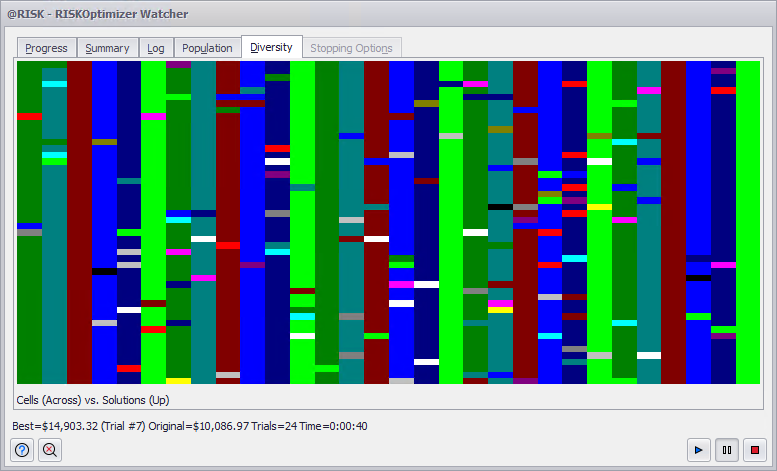
Task: Click the rightmost bright green chart column
Action: pyautogui.click(x=747, y=220)
